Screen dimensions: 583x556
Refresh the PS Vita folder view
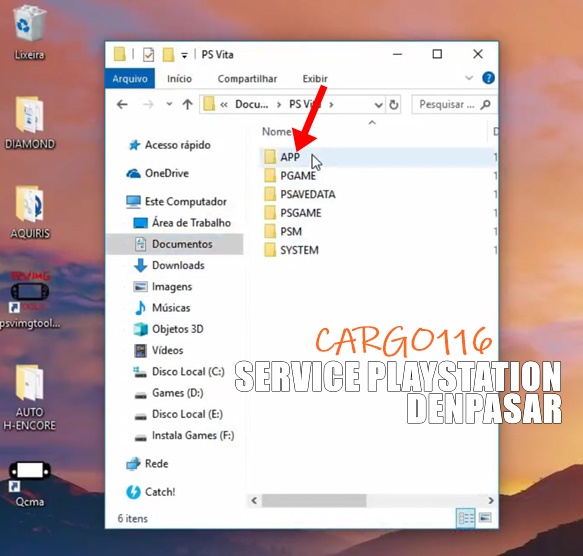[394, 105]
